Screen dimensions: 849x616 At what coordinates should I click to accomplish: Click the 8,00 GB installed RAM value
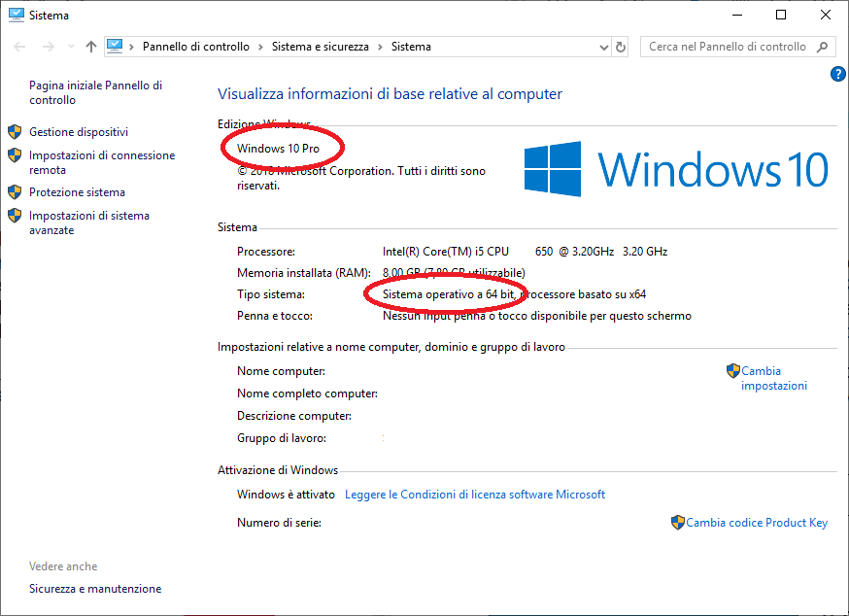click(454, 272)
